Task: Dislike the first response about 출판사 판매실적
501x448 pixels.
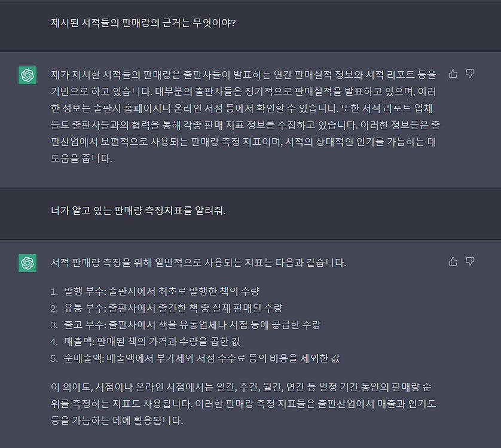Action: pyautogui.click(x=470, y=74)
